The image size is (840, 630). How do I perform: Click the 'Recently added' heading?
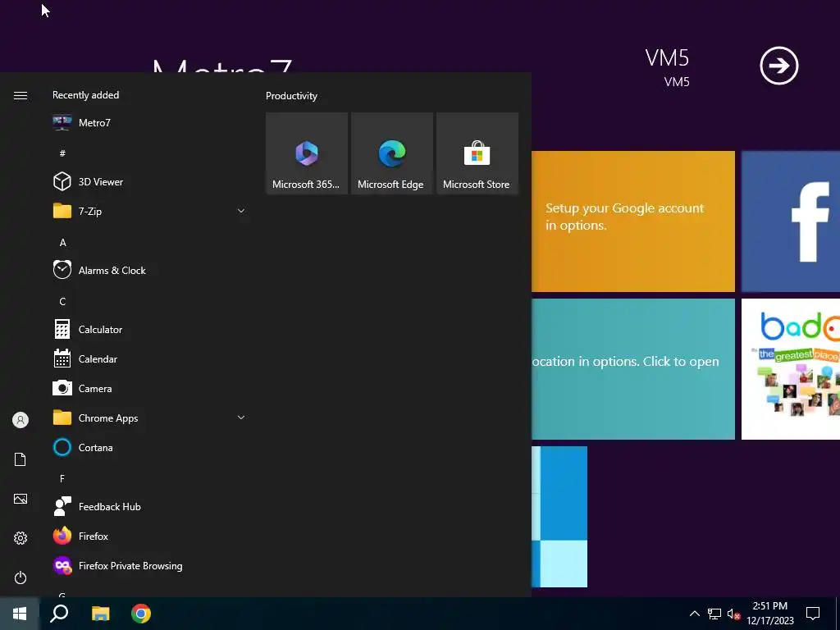[x=85, y=95]
